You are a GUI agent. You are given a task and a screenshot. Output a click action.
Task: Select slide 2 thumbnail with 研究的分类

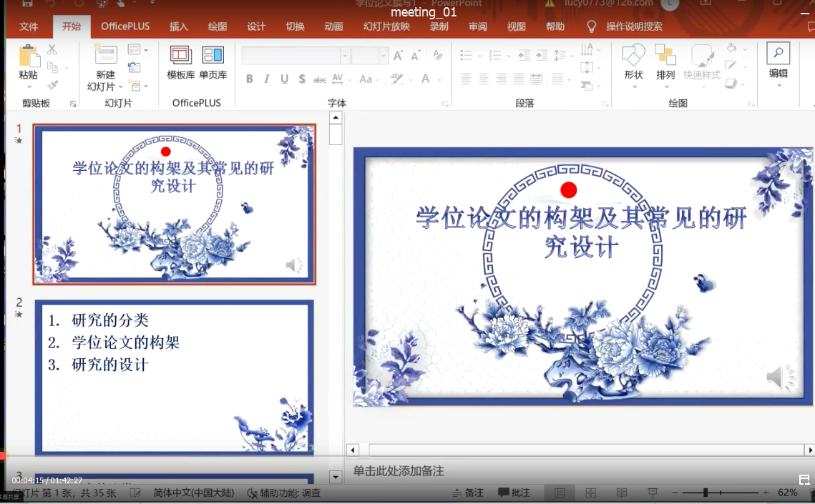[174, 377]
